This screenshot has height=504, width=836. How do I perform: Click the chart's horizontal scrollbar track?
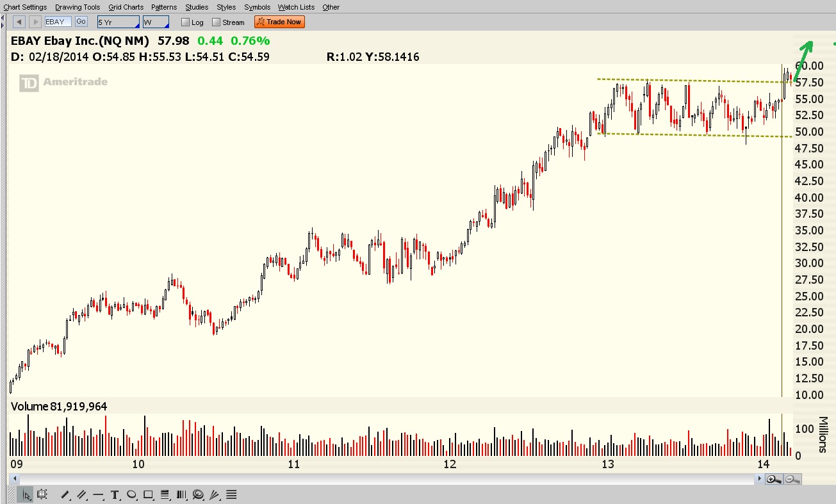(384, 479)
